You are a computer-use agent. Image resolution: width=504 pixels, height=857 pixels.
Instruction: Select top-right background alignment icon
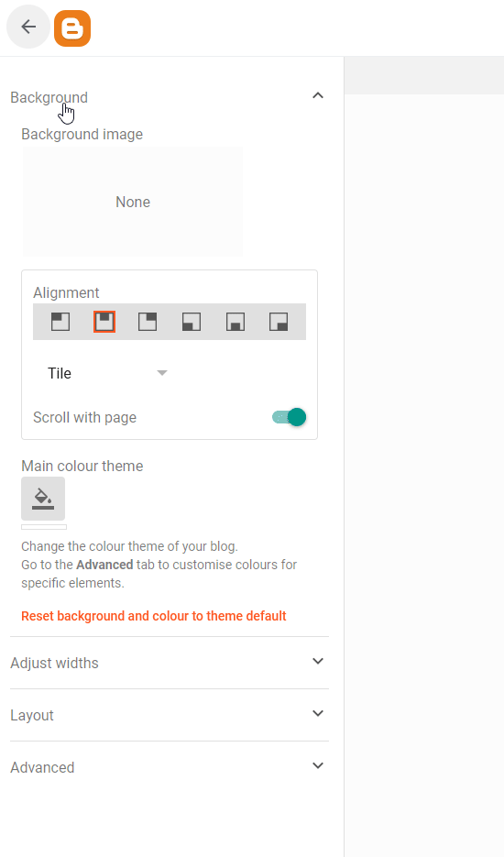pyautogui.click(x=148, y=322)
